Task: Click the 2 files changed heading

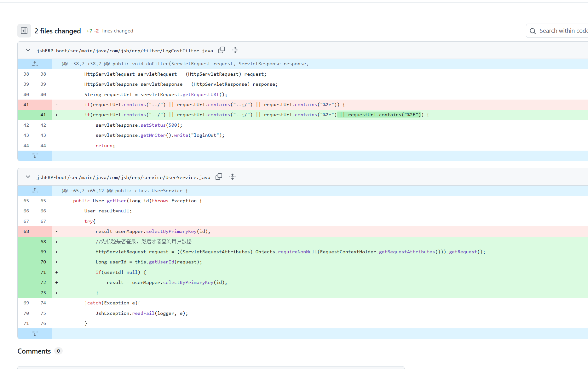Action: click(x=58, y=31)
